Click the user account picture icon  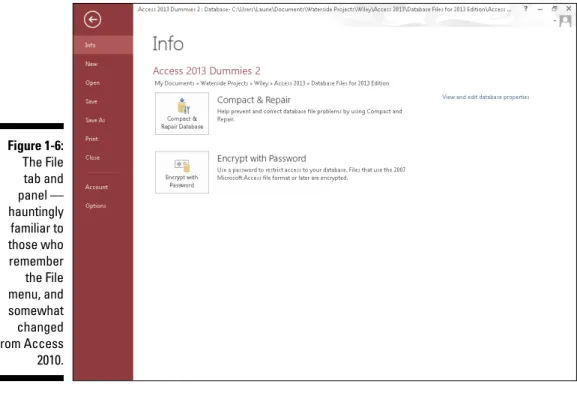(564, 21)
